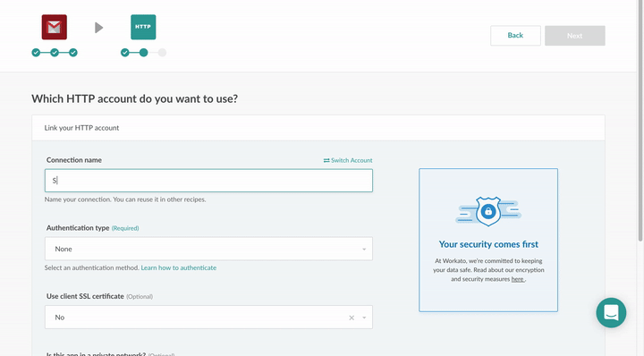Click the Connection name label
The image size is (644, 356).
point(74,160)
